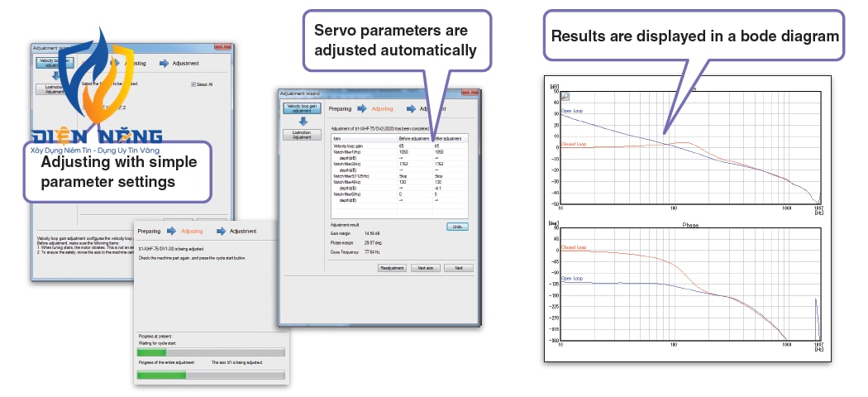Toggle the Z axis checkbox
The image size is (868, 397).
(x=118, y=107)
